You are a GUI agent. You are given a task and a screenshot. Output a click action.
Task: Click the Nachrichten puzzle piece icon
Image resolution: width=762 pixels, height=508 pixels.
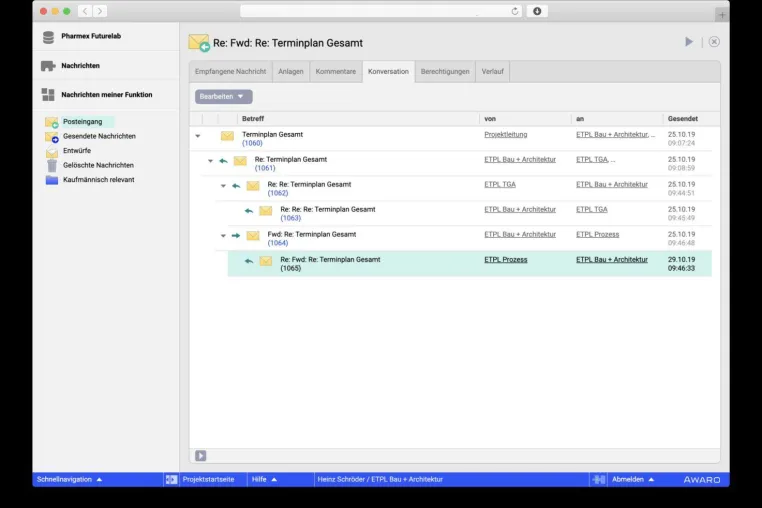point(48,66)
